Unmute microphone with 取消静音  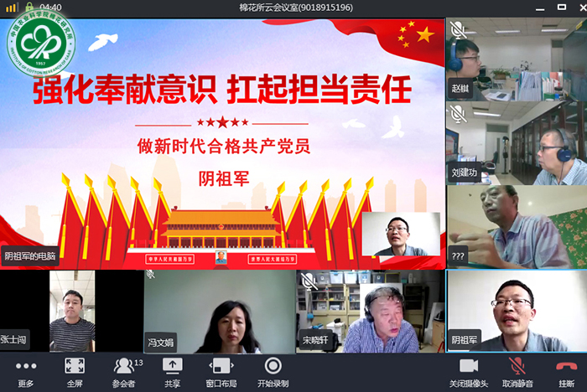518,371
